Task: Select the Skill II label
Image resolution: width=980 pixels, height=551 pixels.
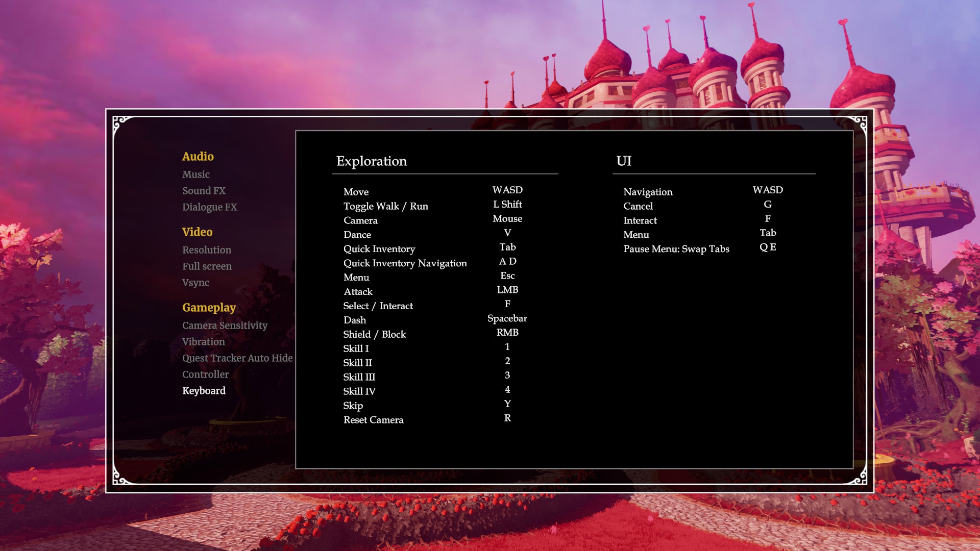Action: [x=357, y=363]
